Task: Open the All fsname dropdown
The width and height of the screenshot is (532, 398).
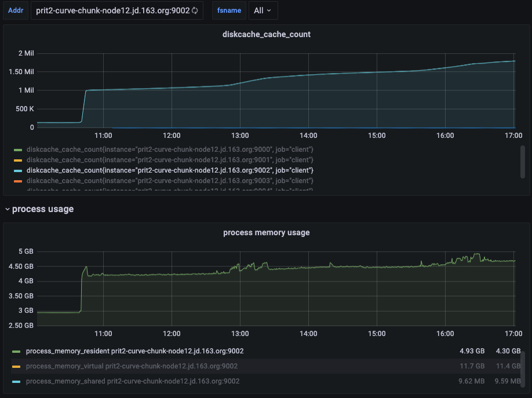Action: pos(263,10)
